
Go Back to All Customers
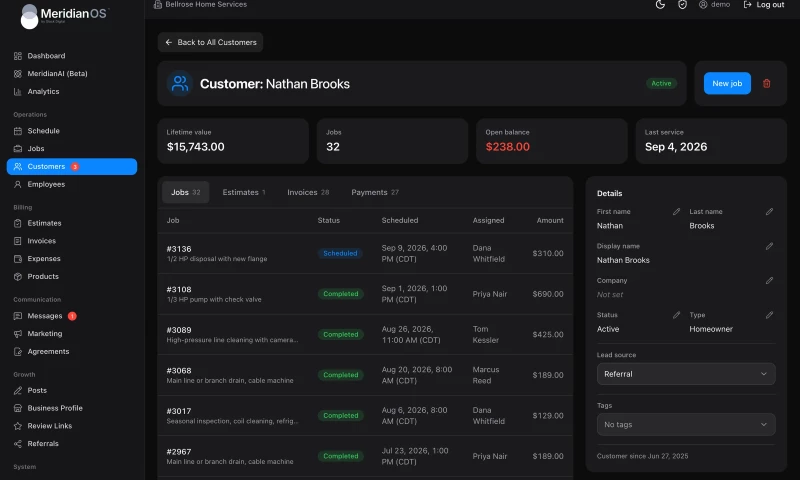(210, 42)
